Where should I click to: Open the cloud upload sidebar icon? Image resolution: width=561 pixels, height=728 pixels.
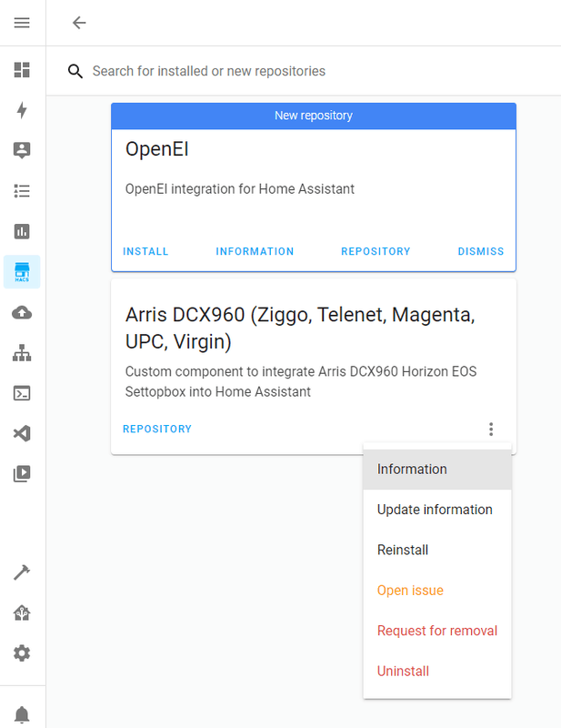pos(22,312)
